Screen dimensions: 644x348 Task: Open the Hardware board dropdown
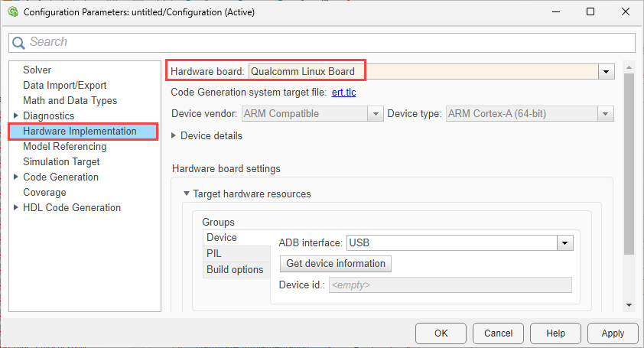click(607, 72)
